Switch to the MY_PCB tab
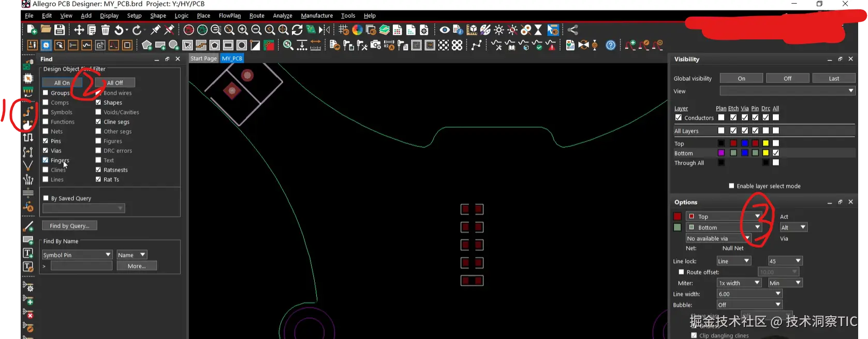This screenshot has width=868, height=339. 232,59
